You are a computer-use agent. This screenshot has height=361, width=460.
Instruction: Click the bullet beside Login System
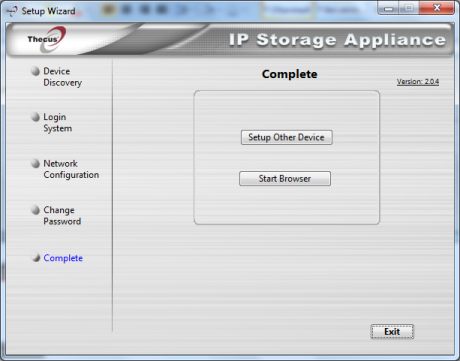pyautogui.click(x=35, y=117)
